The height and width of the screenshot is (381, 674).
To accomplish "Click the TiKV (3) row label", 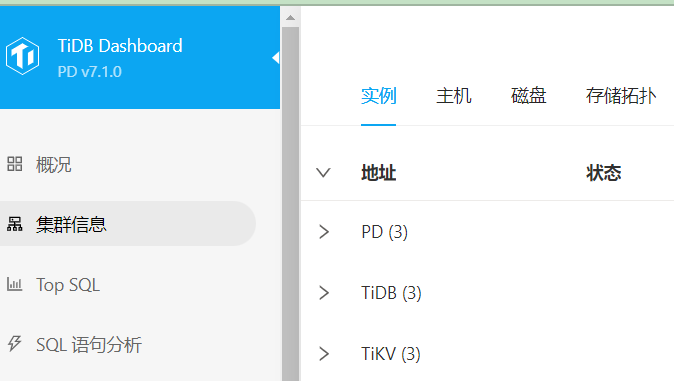I will [391, 354].
